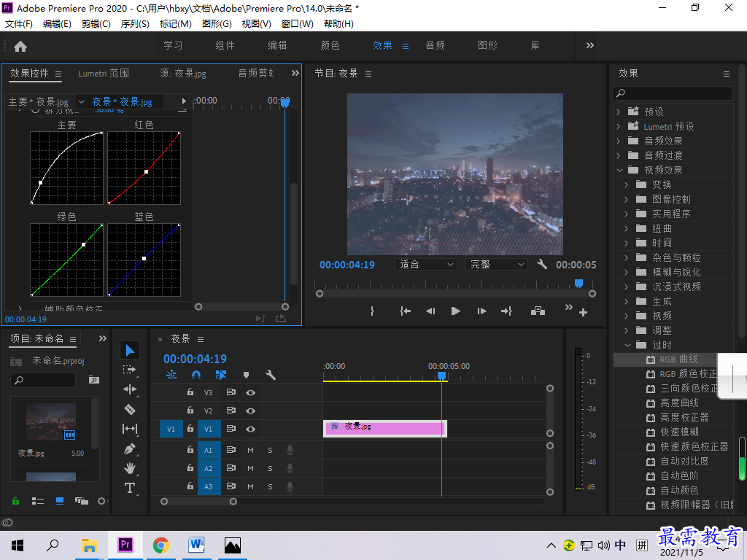Select the 夜景.jpg clip on V1
Image resolution: width=747 pixels, height=560 pixels.
point(385,429)
